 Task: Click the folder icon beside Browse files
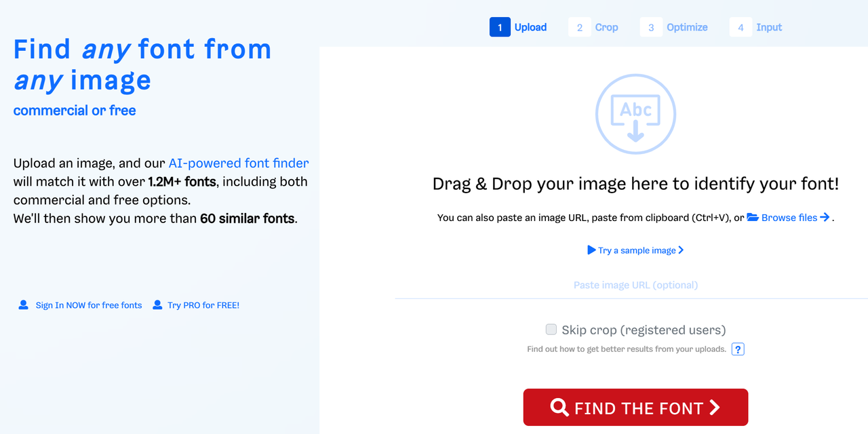point(752,218)
